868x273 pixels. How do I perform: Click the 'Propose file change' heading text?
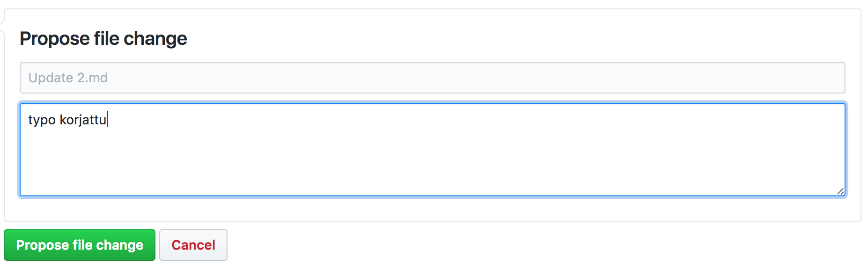[x=103, y=38]
